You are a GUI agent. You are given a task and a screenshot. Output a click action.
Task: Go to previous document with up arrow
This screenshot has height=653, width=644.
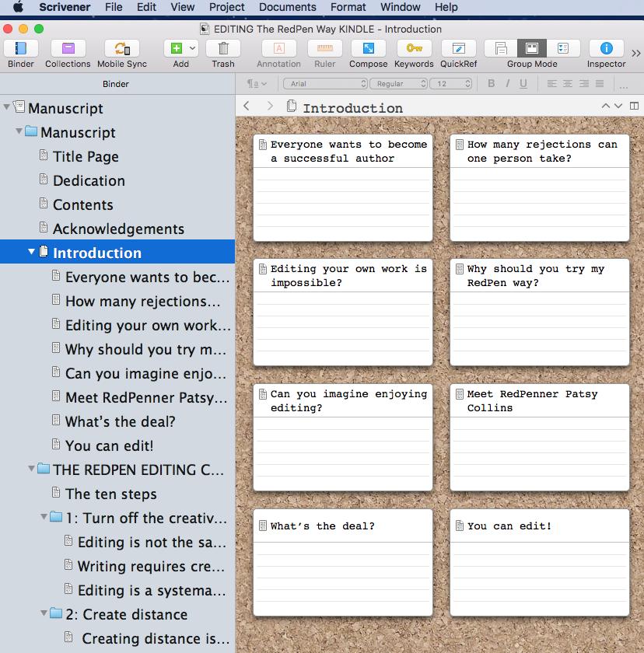coord(606,106)
